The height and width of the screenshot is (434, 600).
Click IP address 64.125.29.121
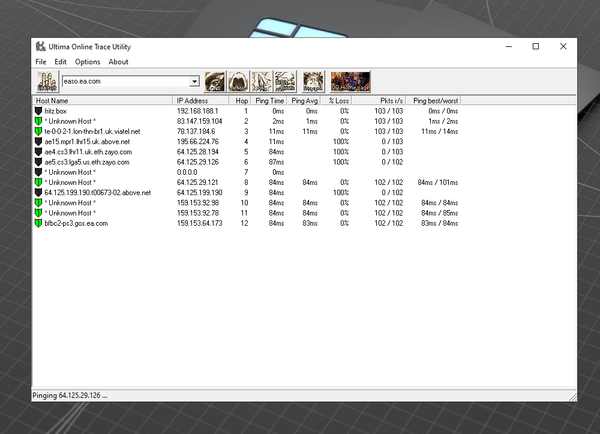coord(198,183)
